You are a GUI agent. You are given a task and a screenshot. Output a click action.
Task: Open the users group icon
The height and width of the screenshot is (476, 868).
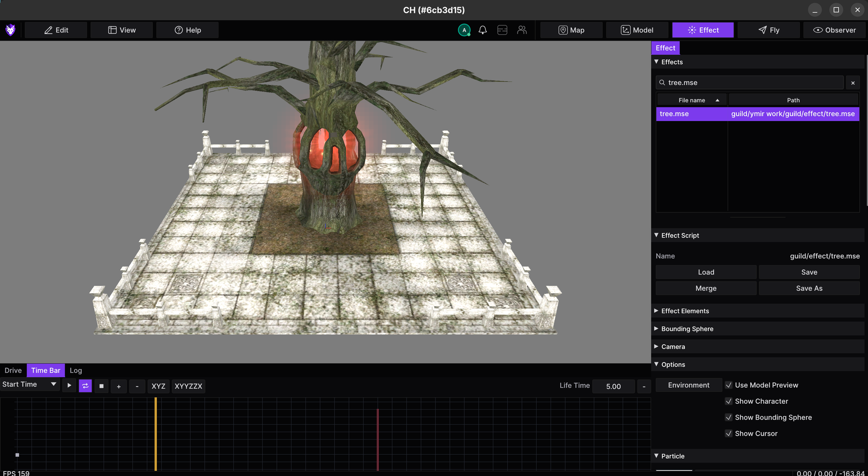[x=522, y=30]
